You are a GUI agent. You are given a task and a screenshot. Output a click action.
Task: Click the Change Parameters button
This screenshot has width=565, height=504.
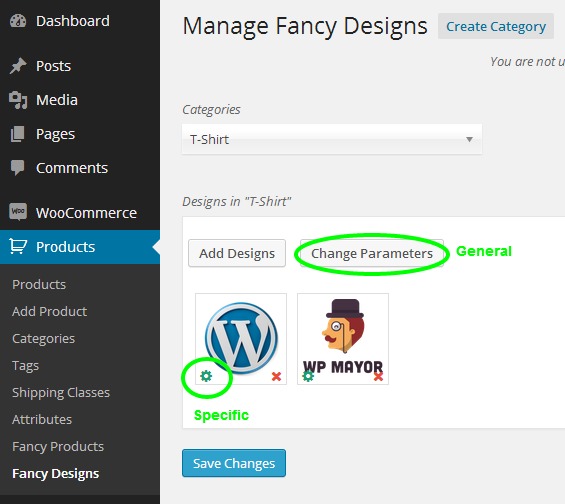[372, 253]
